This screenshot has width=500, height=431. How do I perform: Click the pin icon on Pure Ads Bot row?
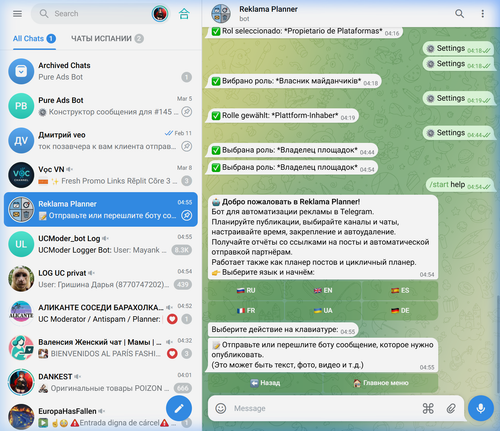pyautogui.click(x=187, y=112)
